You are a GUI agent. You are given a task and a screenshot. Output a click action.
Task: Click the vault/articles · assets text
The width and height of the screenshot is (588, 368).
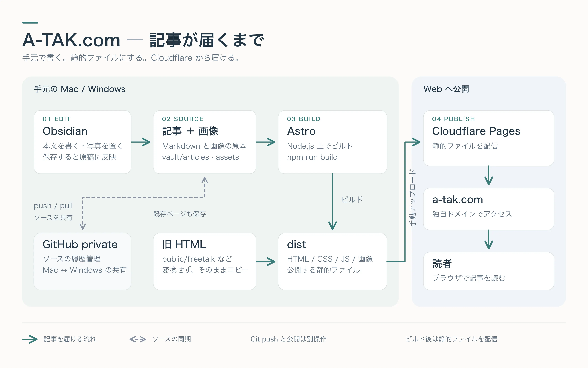tap(201, 157)
